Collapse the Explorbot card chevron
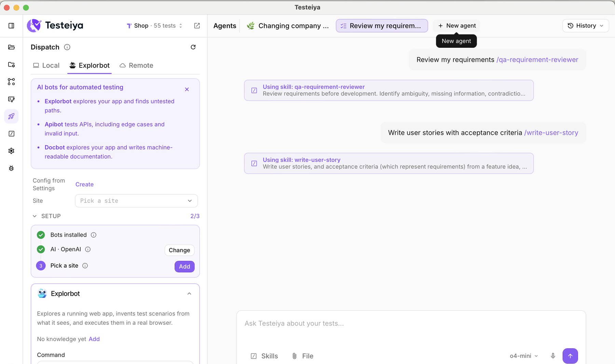 coord(189,294)
